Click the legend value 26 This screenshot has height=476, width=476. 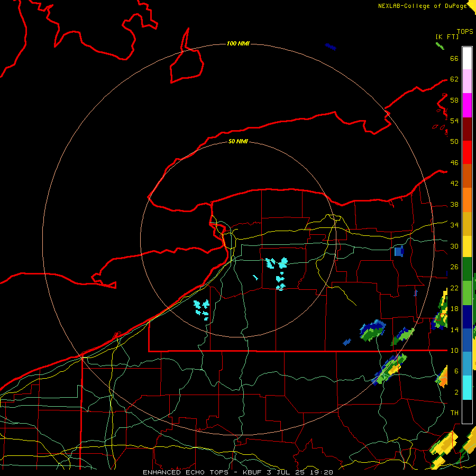(454, 267)
